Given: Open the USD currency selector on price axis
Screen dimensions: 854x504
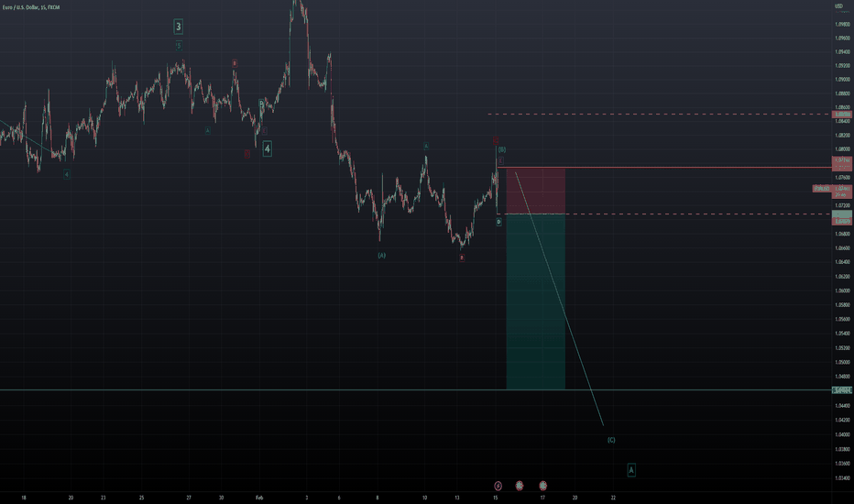Looking at the screenshot, I should tap(838, 6).
